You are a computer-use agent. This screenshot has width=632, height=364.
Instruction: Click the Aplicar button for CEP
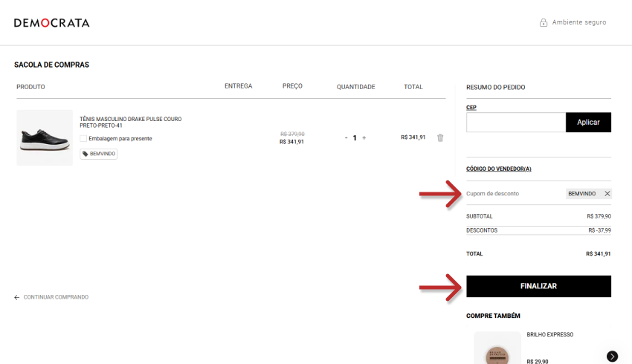point(588,123)
